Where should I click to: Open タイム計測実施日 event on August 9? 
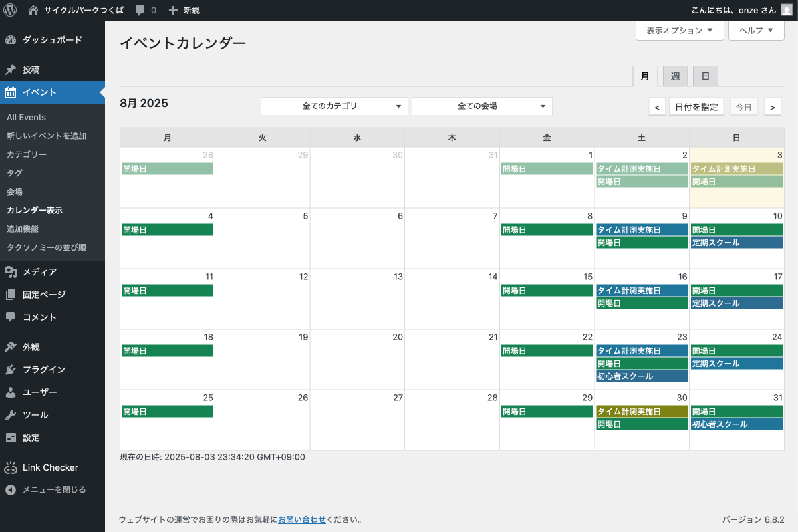(642, 229)
